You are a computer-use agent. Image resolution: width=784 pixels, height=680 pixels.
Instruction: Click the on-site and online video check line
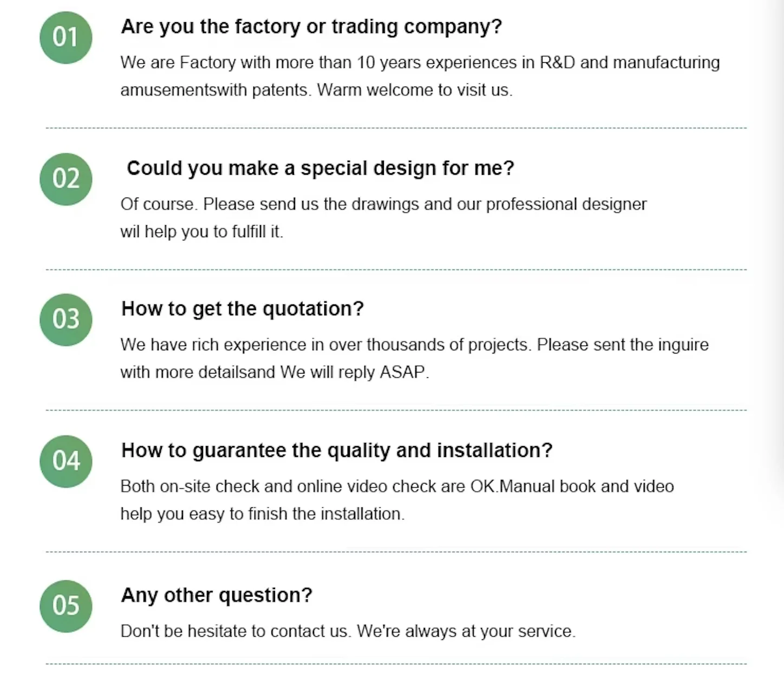[397, 486]
